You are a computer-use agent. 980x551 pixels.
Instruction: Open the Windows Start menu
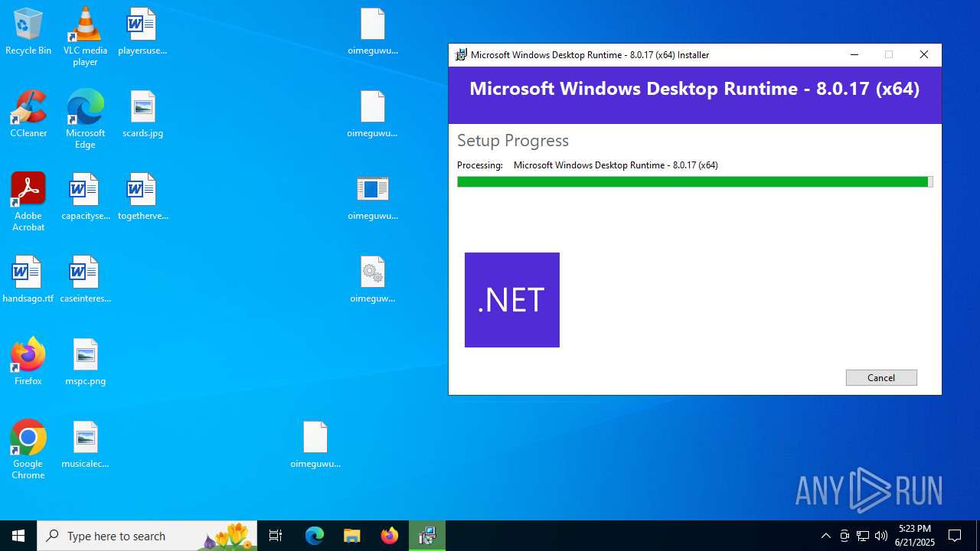point(18,536)
